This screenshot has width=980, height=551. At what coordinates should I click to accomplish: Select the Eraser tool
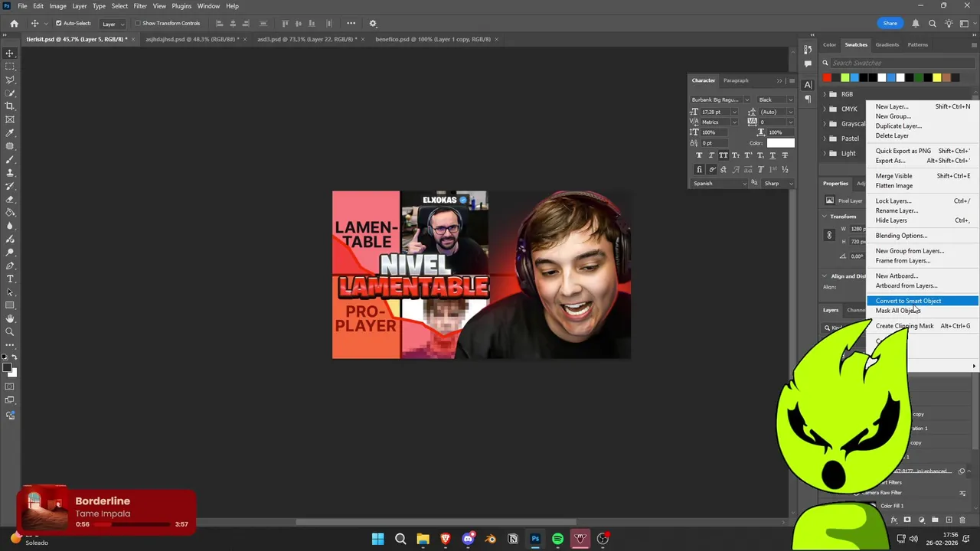pyautogui.click(x=10, y=199)
